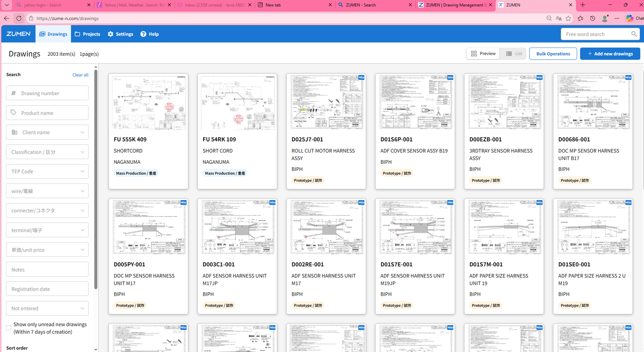The height and width of the screenshot is (352, 644).
Task: Open the tab search dropdown icon
Action: click(x=7, y=5)
